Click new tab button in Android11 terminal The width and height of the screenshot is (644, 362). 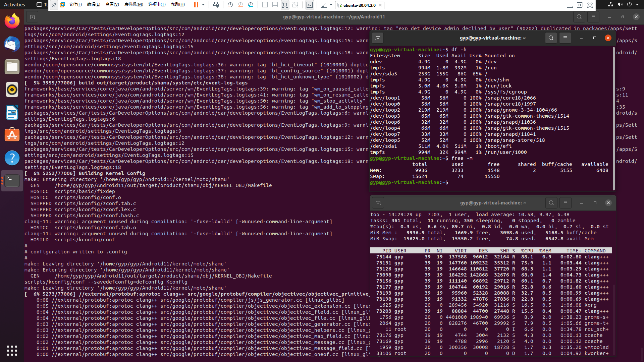(32, 17)
